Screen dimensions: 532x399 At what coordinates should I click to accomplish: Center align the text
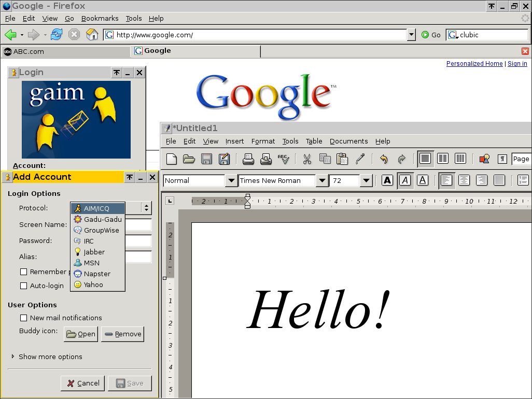tap(464, 180)
